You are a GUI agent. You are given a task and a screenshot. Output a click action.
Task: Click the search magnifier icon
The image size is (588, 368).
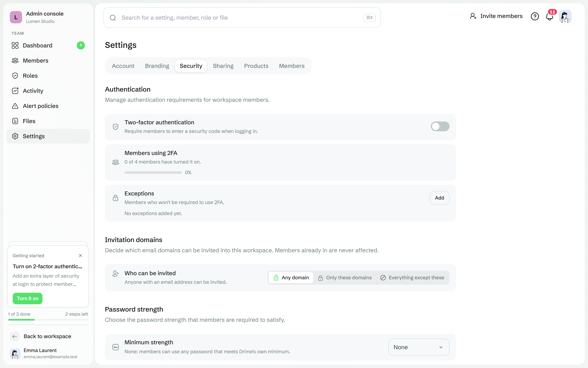113,18
